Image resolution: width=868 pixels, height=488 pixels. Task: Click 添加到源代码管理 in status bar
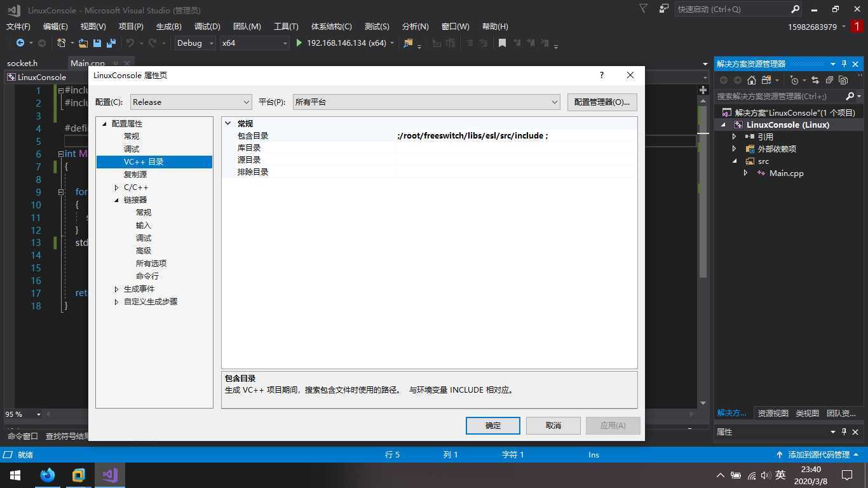point(818,454)
